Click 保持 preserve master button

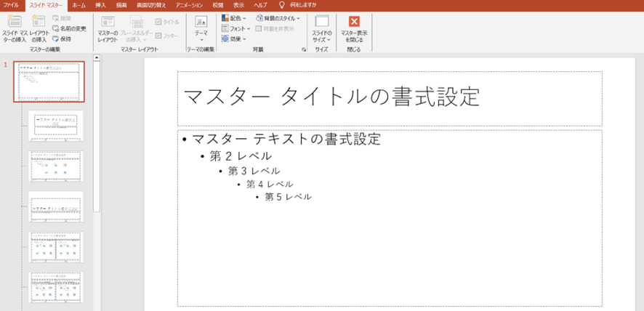(x=62, y=39)
